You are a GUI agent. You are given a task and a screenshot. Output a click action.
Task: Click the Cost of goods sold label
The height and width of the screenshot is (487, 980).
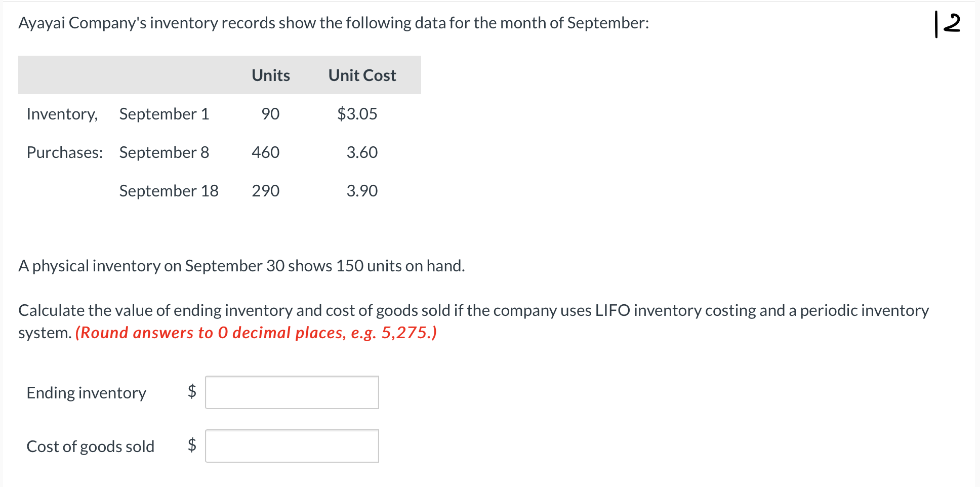tap(91, 447)
